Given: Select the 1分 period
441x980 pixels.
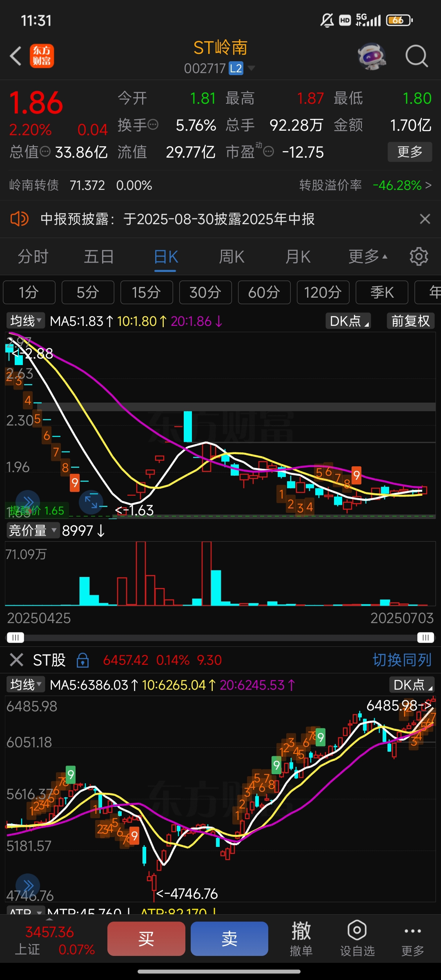Looking at the screenshot, I should 29,292.
